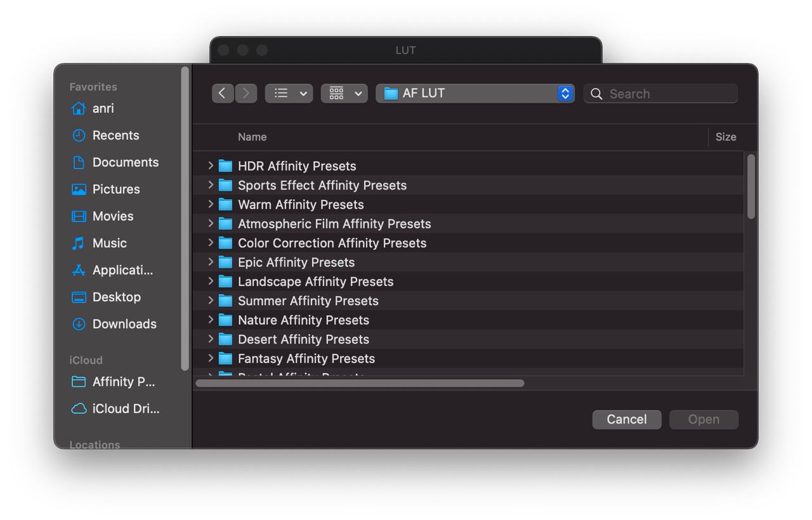
Task: Click the 'Nature Affinity Presets' name
Action: pyautogui.click(x=303, y=320)
